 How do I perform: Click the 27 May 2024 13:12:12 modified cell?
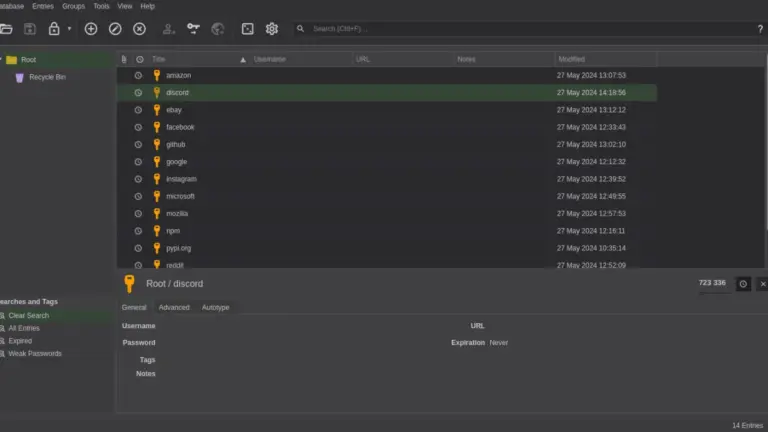(591, 110)
